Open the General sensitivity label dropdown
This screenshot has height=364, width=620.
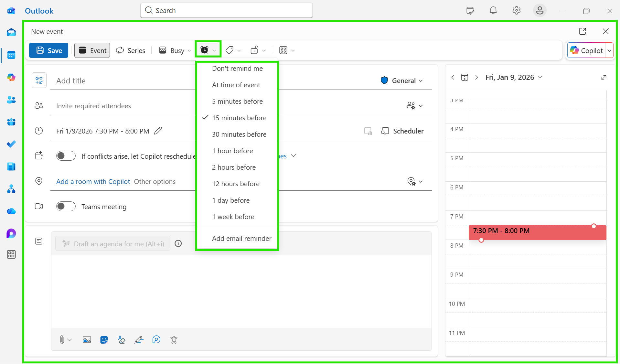(402, 80)
